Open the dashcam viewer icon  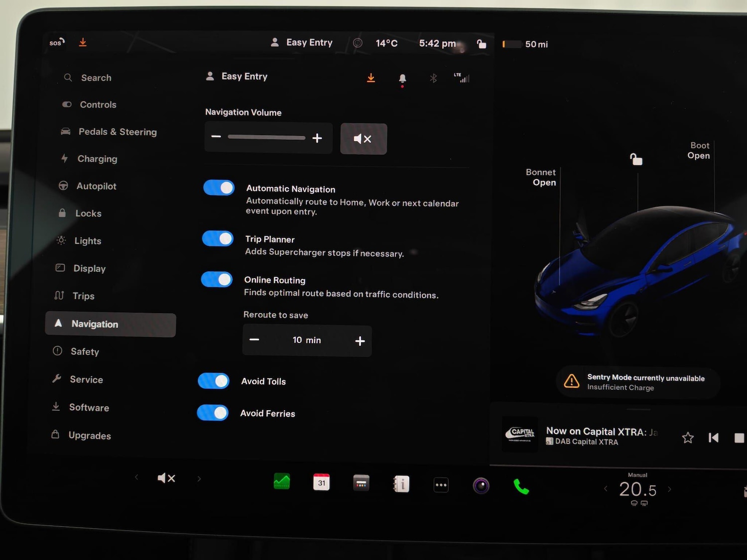click(481, 485)
